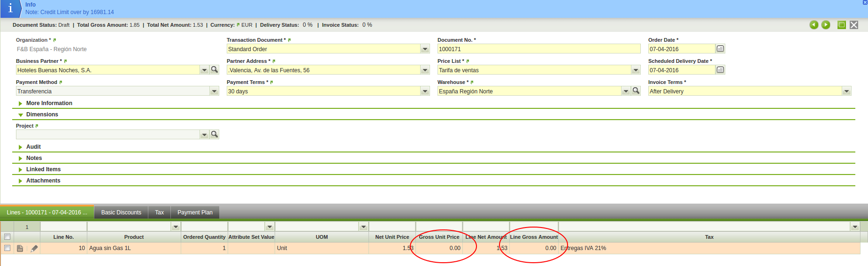Open the Payment Terms dropdown
Image resolution: width=868 pixels, height=266 pixels.
[x=425, y=91]
